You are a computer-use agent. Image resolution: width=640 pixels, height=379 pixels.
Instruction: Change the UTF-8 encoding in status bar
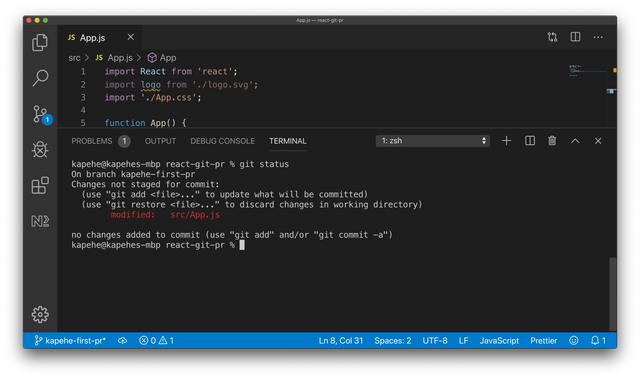(435, 341)
